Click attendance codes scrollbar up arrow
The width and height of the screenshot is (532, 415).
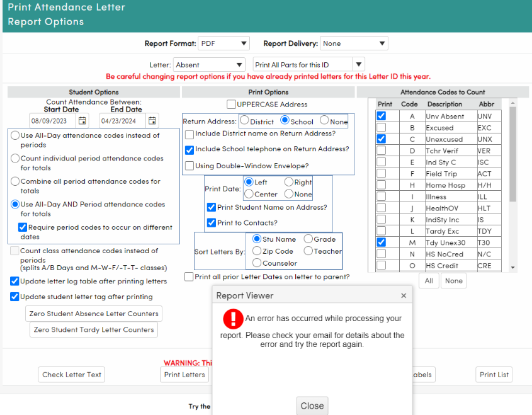click(x=513, y=103)
